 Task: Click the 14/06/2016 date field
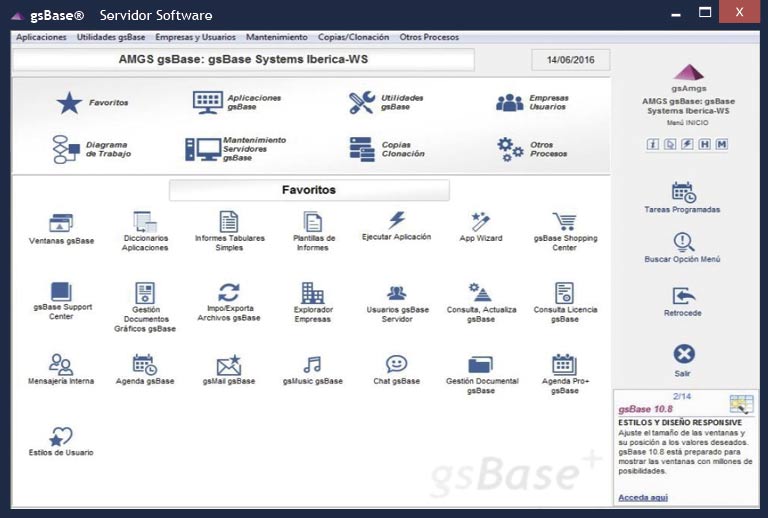tap(571, 60)
